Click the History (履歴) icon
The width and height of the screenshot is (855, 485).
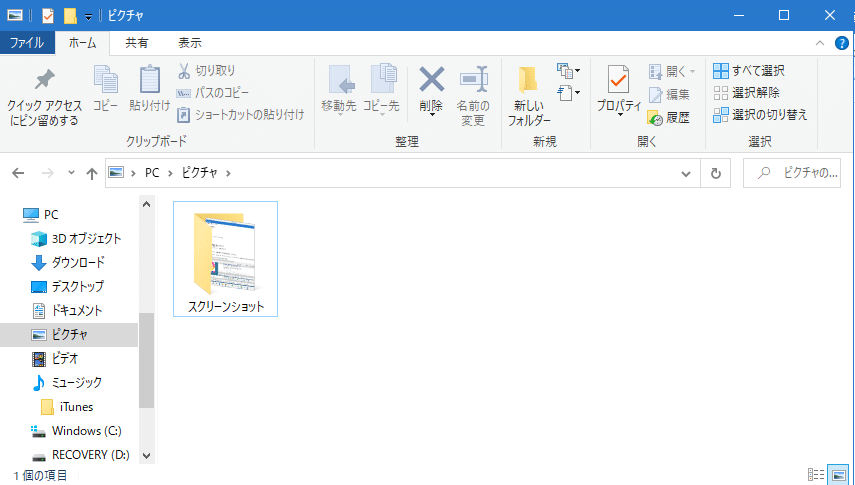tap(655, 117)
